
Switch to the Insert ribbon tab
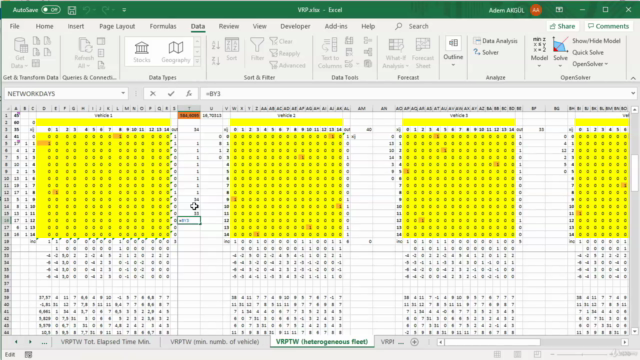point(76,26)
